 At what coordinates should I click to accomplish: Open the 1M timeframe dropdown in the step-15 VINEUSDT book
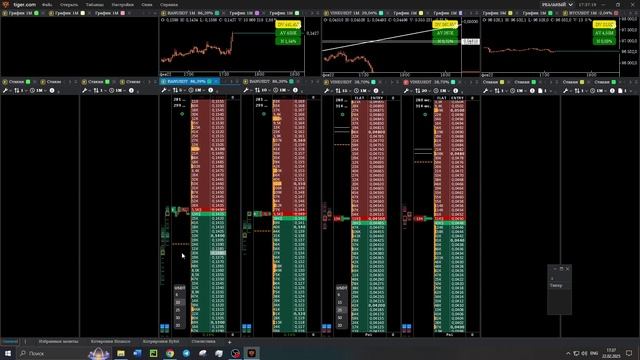click(362, 90)
